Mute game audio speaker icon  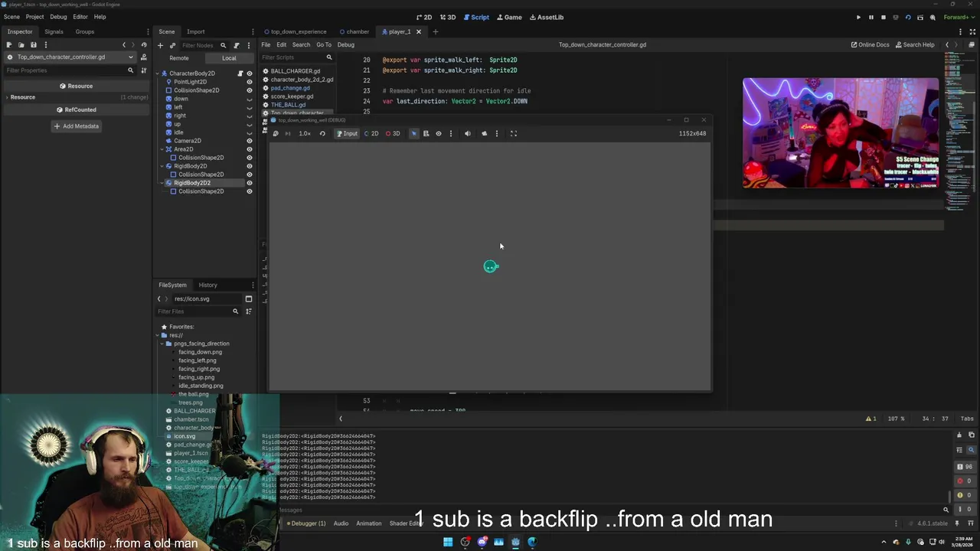(x=468, y=134)
